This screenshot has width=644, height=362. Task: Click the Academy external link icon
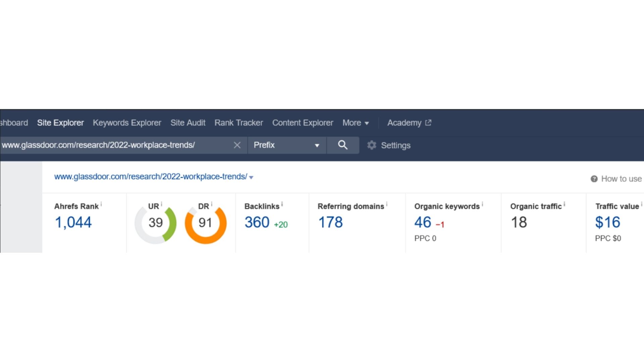click(428, 123)
